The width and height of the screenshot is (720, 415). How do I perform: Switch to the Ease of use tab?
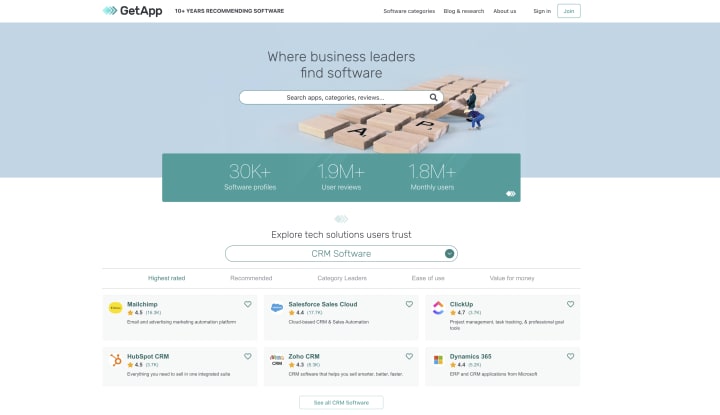point(428,278)
